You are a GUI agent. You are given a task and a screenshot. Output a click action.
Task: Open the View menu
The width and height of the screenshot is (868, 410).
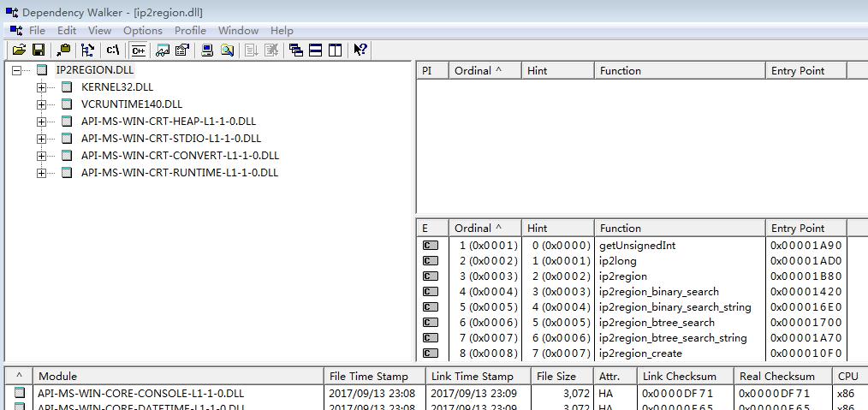coord(99,31)
